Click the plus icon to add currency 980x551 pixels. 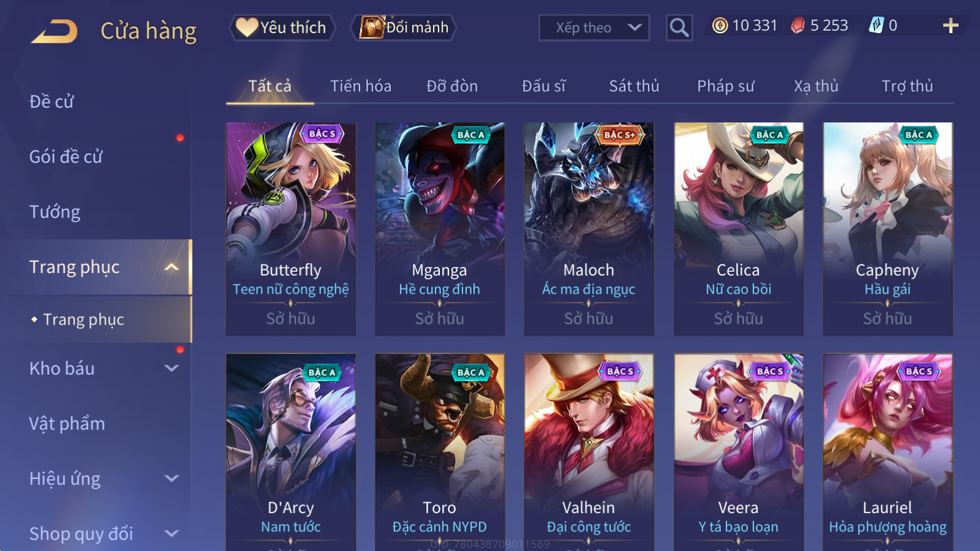951,26
